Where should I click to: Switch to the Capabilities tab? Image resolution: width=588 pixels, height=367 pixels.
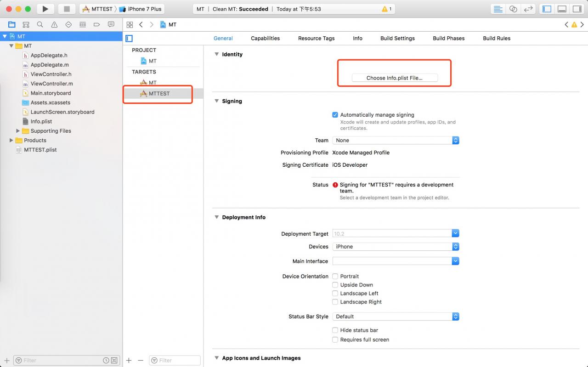point(265,39)
